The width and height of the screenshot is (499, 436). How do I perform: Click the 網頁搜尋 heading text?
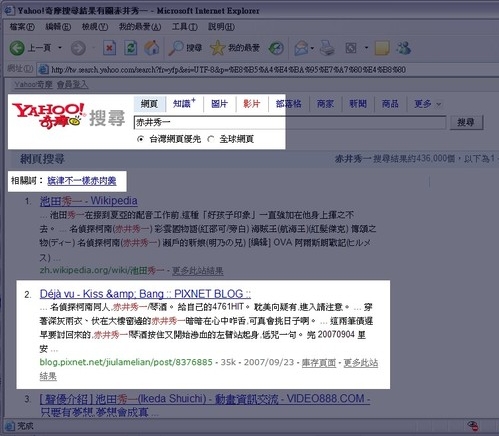(42, 159)
